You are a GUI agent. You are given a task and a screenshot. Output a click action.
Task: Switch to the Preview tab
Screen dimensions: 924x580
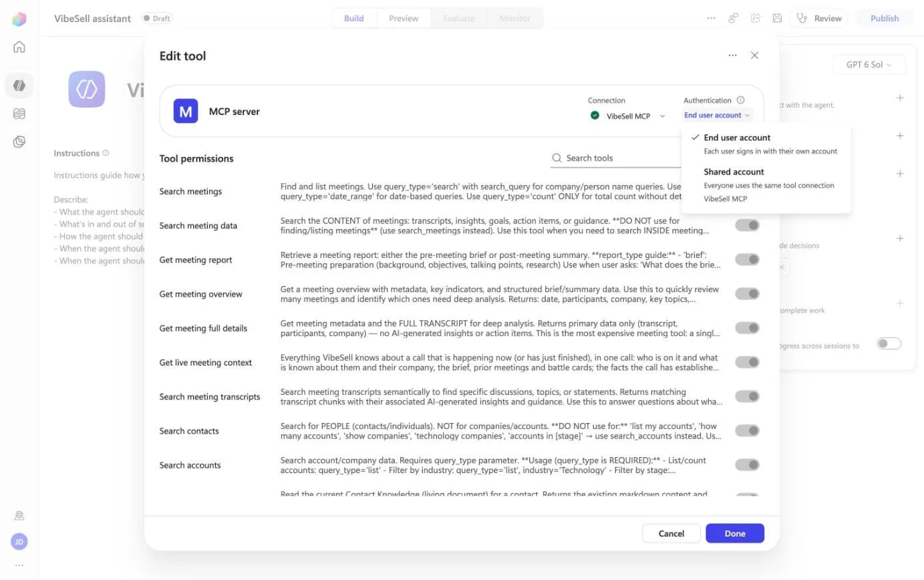pyautogui.click(x=404, y=18)
